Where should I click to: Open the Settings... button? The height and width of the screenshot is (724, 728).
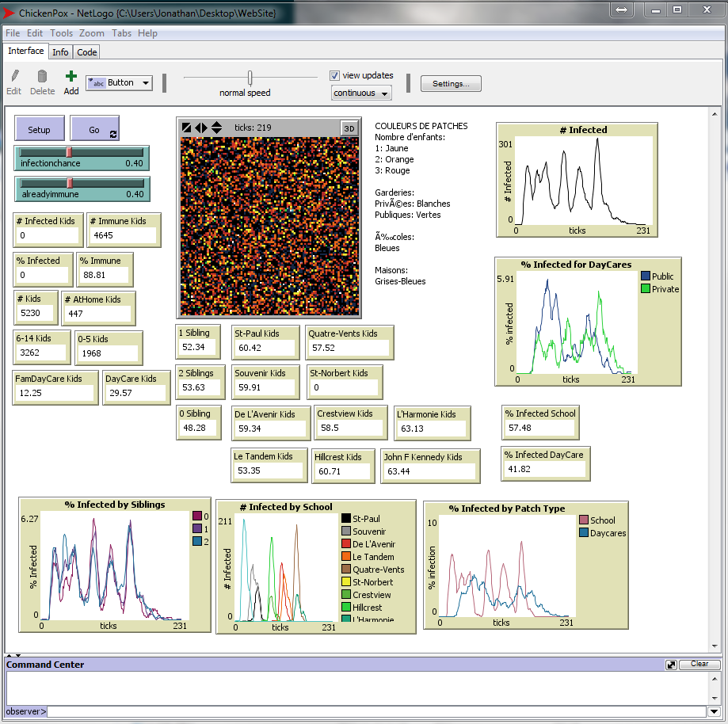pyautogui.click(x=451, y=84)
